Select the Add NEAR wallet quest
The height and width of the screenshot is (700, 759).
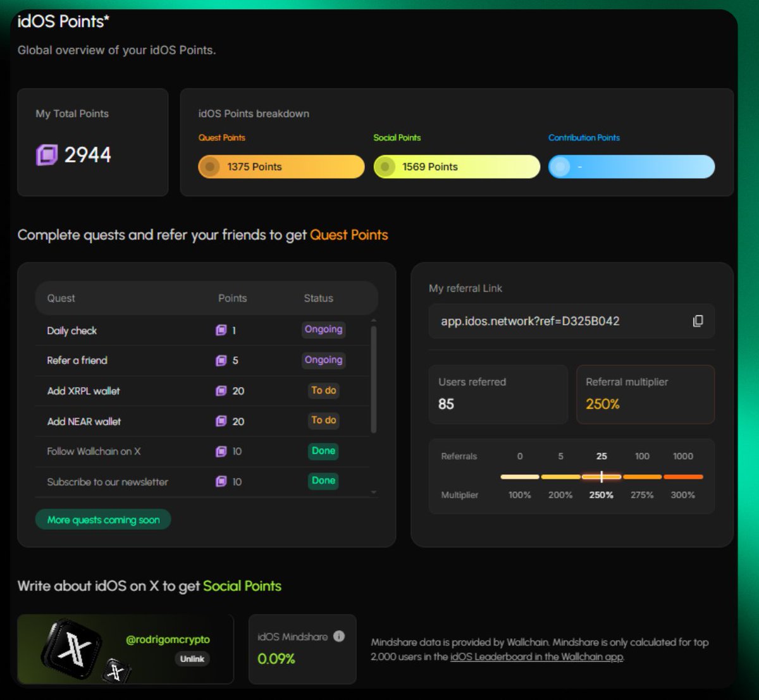coord(84,421)
